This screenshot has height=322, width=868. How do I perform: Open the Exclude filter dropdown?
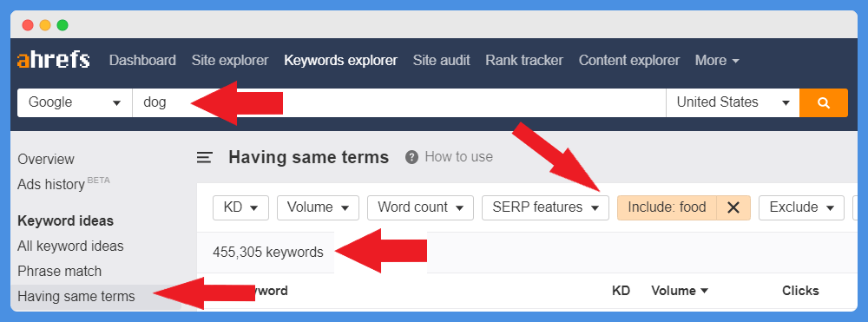[x=801, y=207]
